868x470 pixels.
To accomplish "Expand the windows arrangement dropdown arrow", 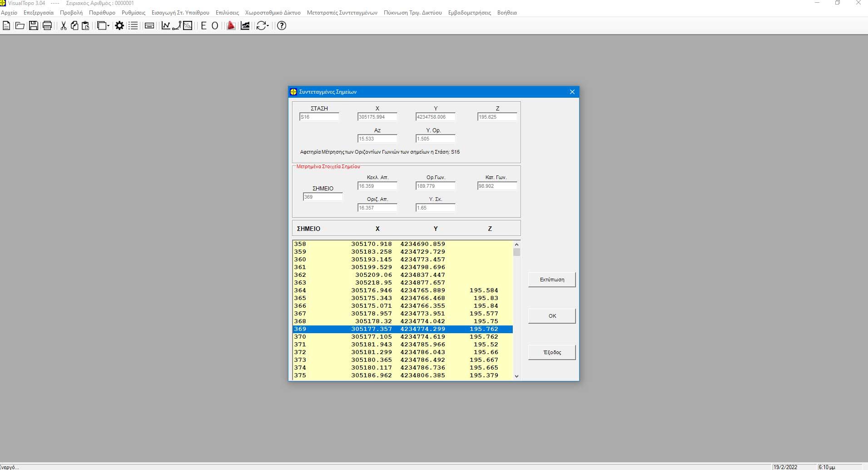I will [108, 26].
